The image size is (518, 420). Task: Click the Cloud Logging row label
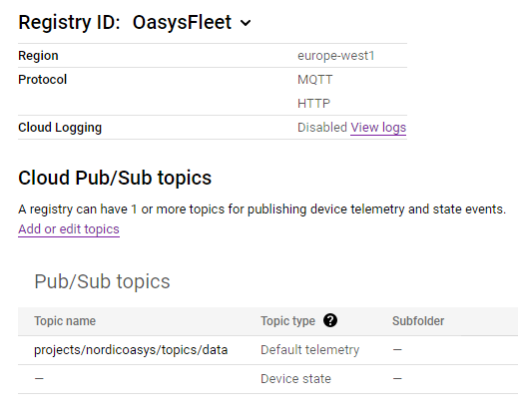[60, 128]
